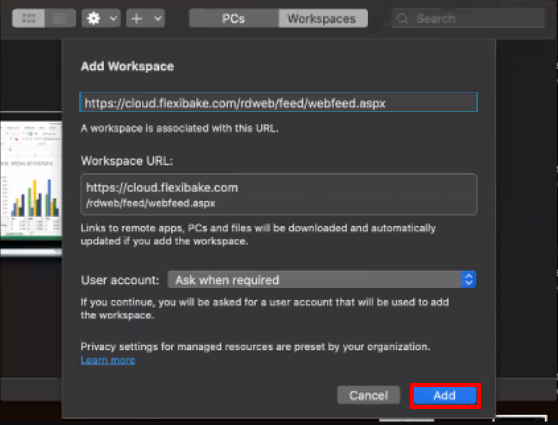
Task: Click the search magnifier icon
Action: [x=402, y=19]
